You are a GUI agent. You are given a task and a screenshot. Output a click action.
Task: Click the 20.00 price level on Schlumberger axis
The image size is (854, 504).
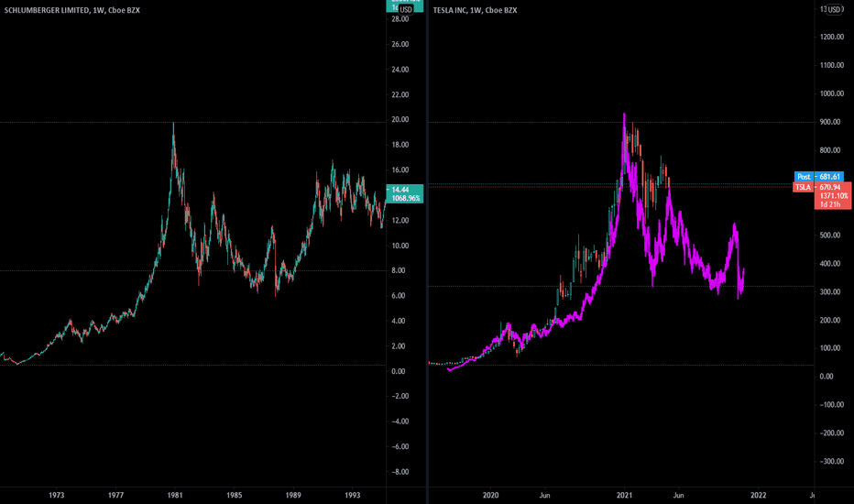point(400,120)
